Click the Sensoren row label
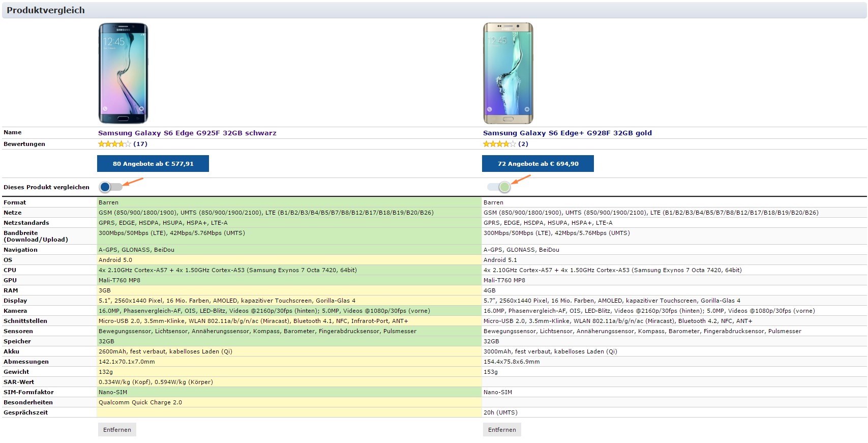The image size is (868, 443). click(18, 331)
